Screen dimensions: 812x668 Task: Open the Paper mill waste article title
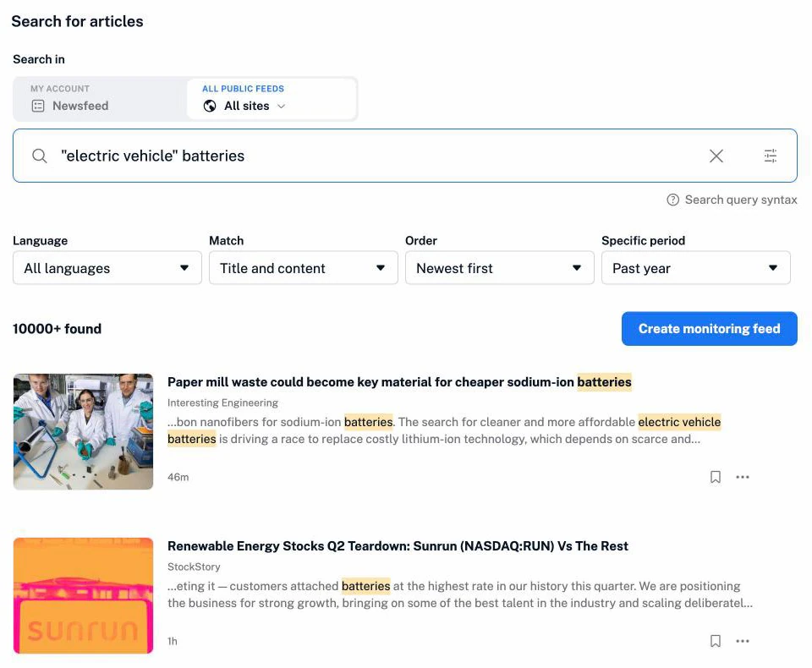pos(399,382)
